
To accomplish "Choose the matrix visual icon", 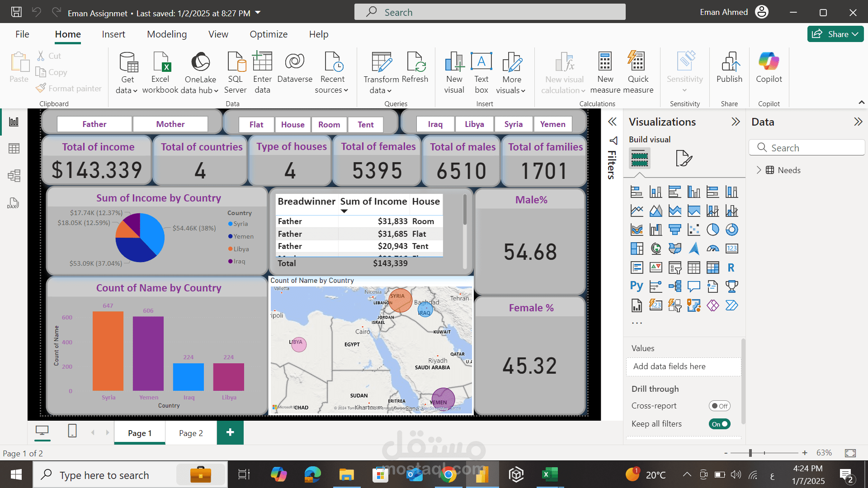I will coord(712,267).
